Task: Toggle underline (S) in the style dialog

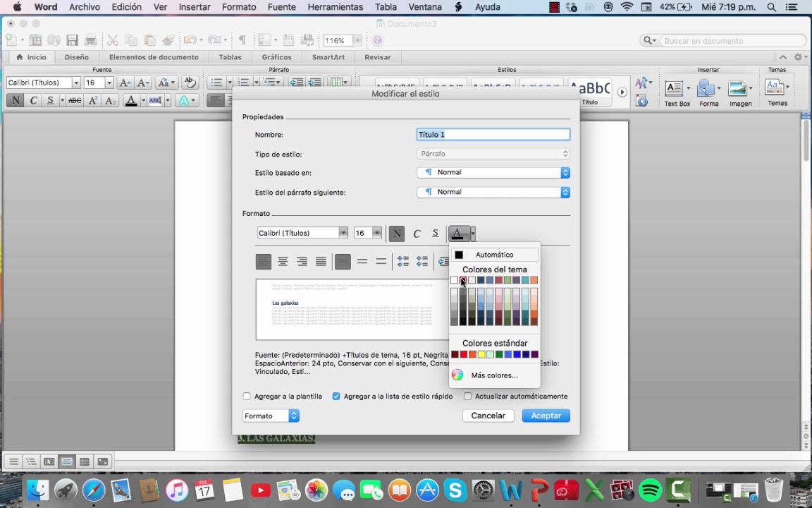Action: click(435, 234)
